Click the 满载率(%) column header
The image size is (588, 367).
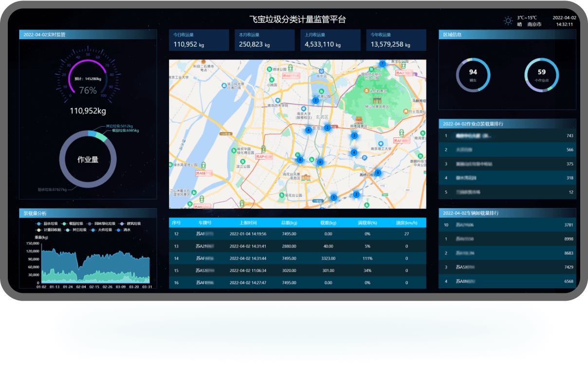(368, 223)
